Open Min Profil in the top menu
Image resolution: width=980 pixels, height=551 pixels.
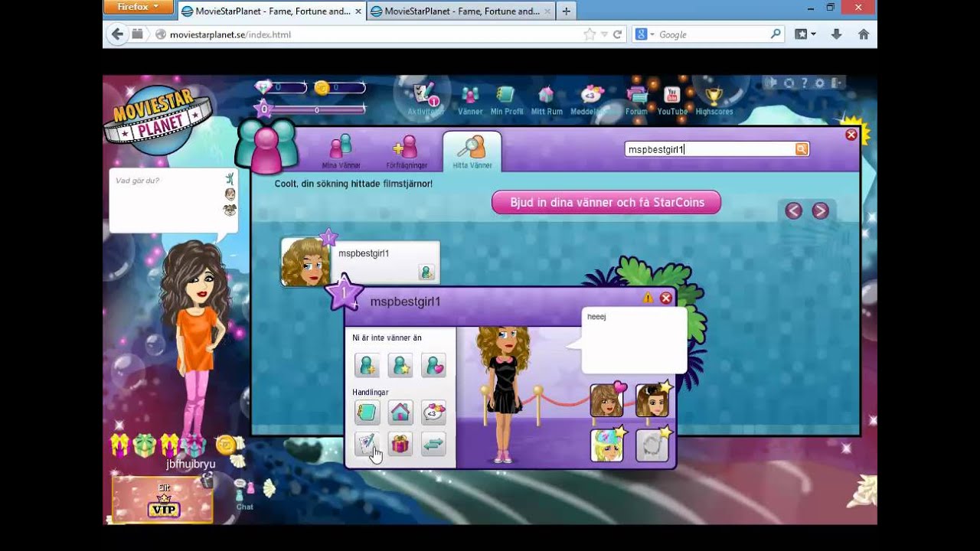point(506,100)
